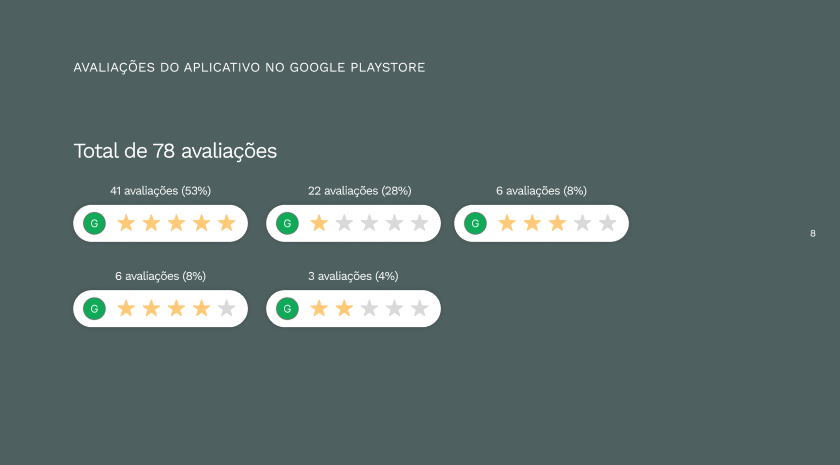Image resolution: width=840 pixels, height=465 pixels.
Task: Click the second gold star under 3 avaliações
Action: click(x=344, y=308)
